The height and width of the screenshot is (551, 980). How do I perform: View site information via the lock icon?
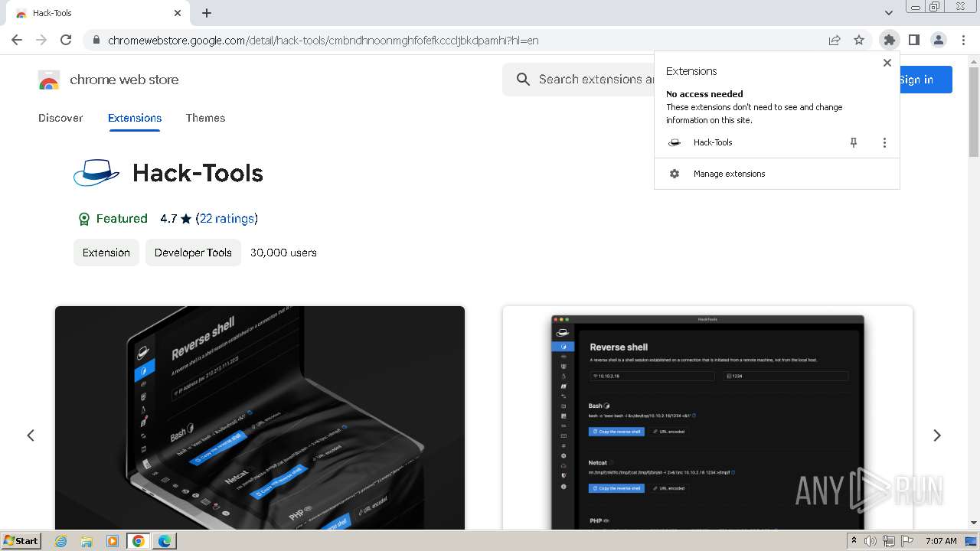point(96,40)
